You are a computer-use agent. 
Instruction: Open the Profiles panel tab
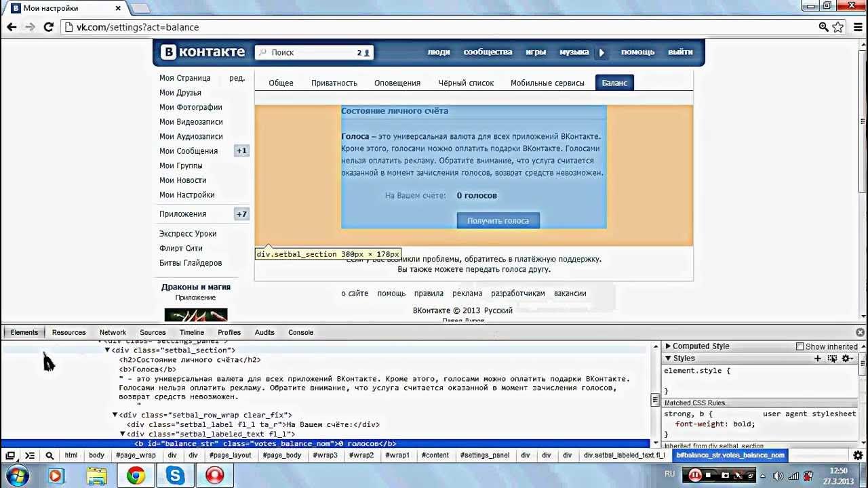tap(229, 332)
